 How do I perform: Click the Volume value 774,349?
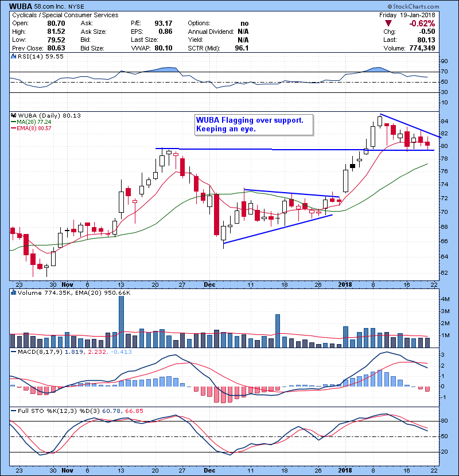click(x=422, y=48)
